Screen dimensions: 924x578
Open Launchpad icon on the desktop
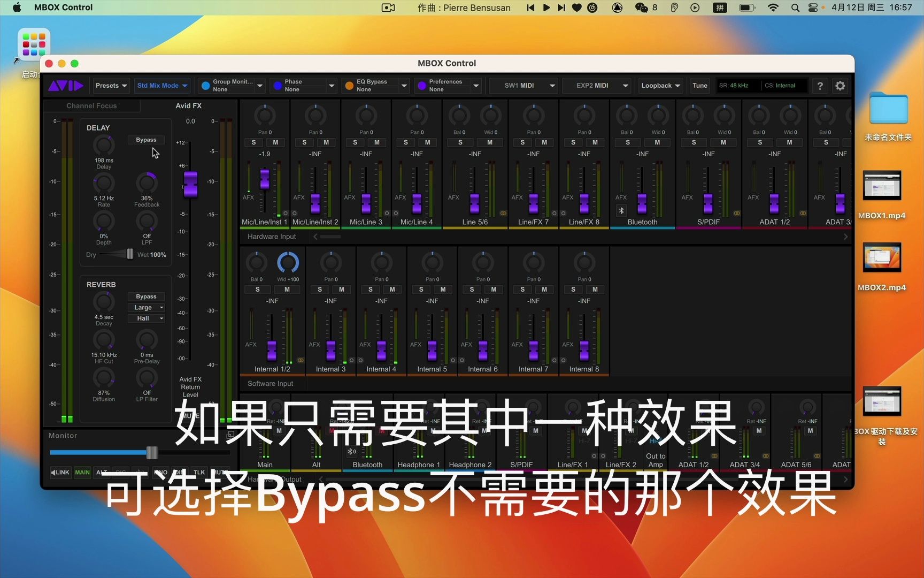coord(34,44)
